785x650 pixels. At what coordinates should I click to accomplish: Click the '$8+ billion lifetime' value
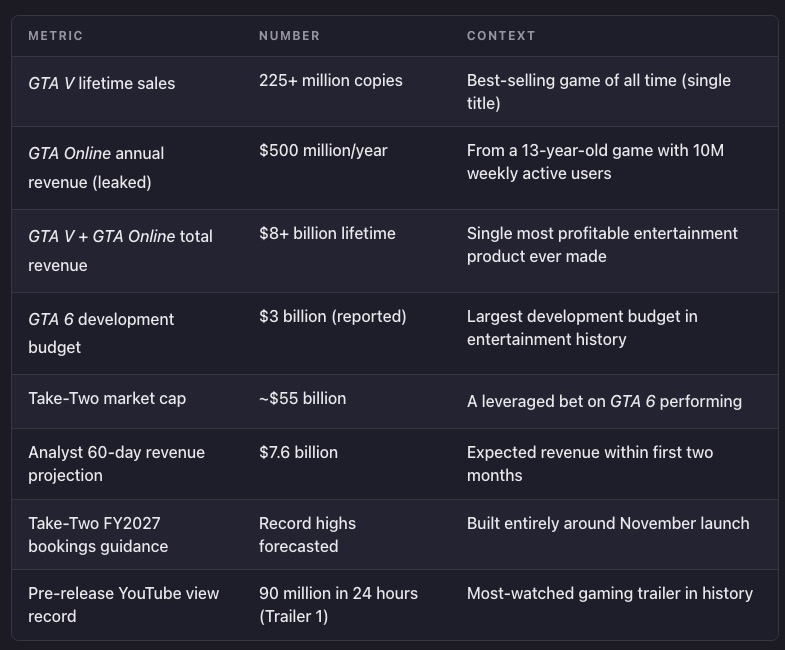pos(327,233)
